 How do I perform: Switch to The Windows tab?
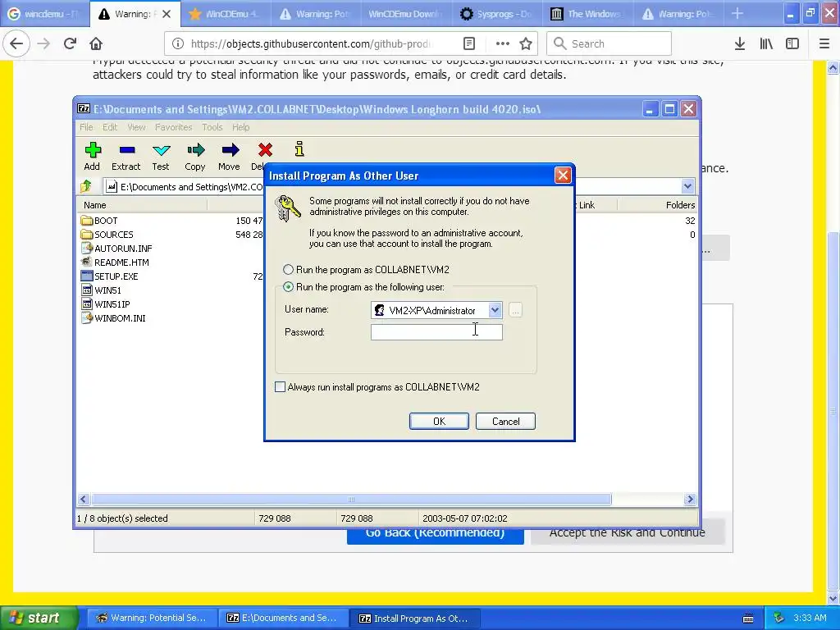coord(587,14)
